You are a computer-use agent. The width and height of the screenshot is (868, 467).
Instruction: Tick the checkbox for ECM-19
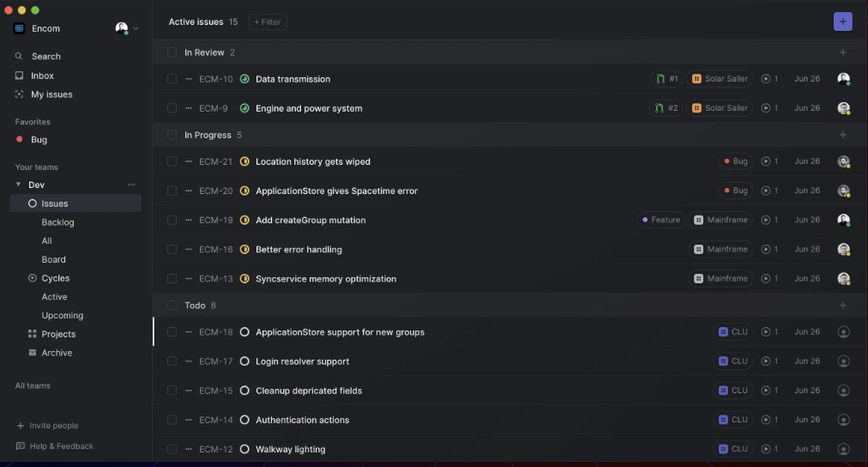[172, 220]
